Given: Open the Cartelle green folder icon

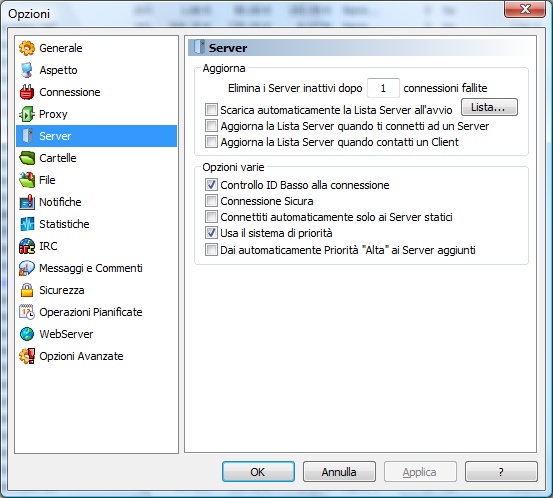Looking at the screenshot, I should coord(27,158).
